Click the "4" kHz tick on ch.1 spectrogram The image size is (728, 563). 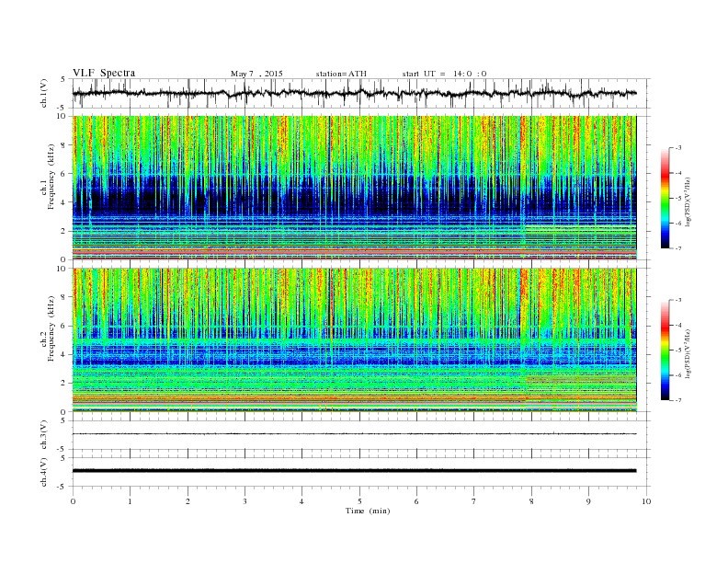[x=64, y=202]
